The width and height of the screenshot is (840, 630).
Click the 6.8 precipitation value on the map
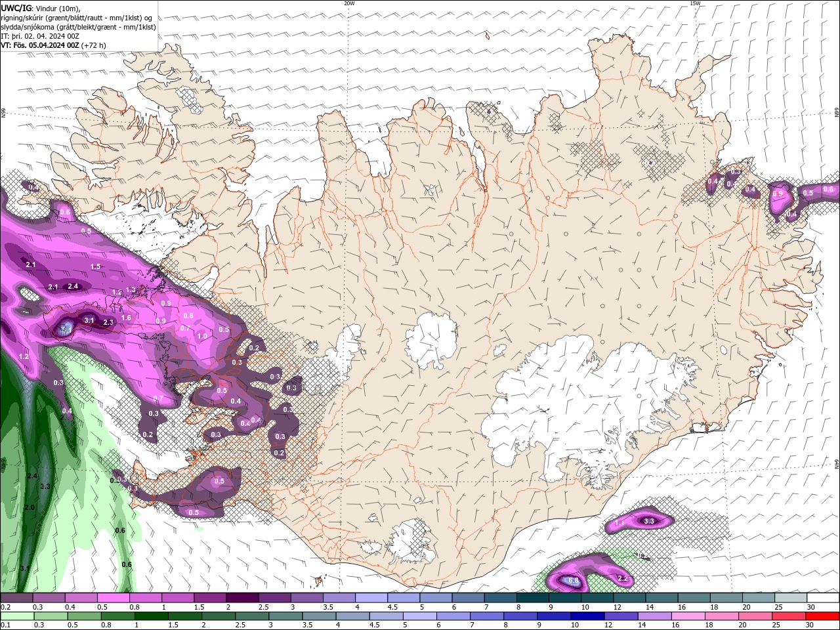point(573,581)
